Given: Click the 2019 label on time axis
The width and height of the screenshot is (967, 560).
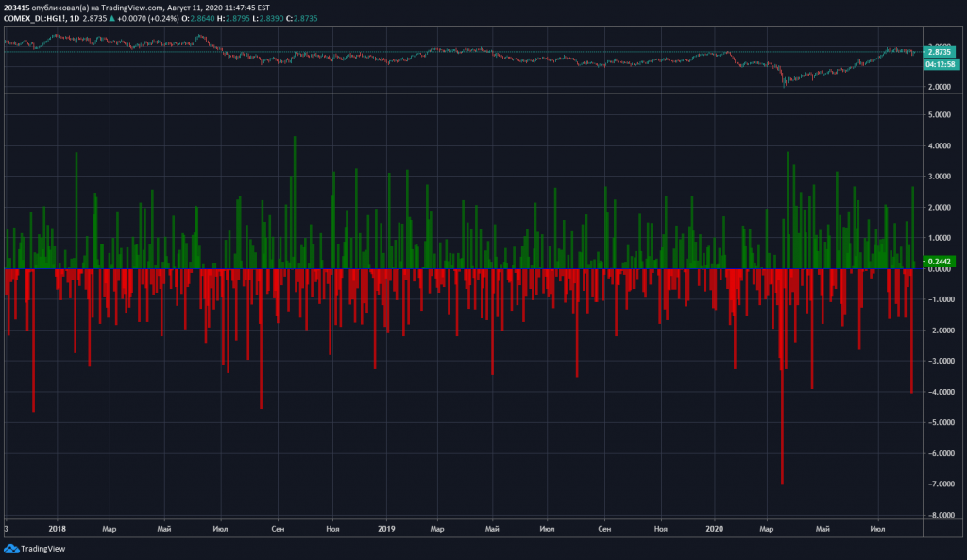Looking at the screenshot, I should coord(386,529).
